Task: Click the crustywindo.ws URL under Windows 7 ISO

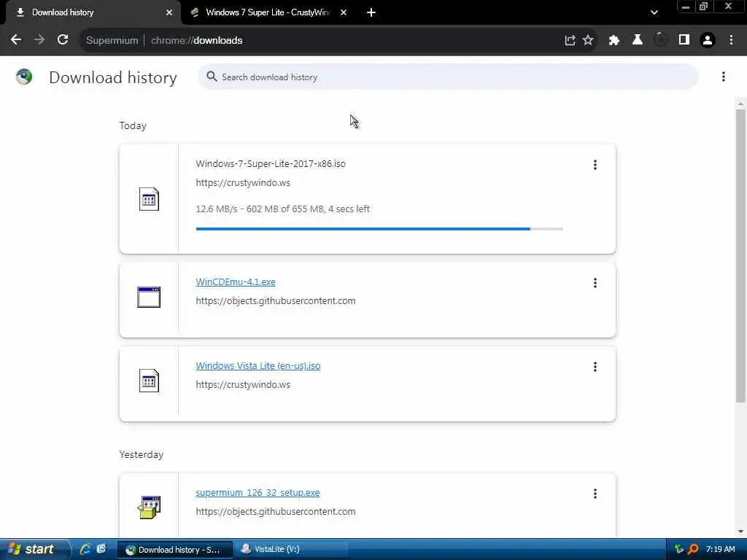Action: (x=243, y=183)
